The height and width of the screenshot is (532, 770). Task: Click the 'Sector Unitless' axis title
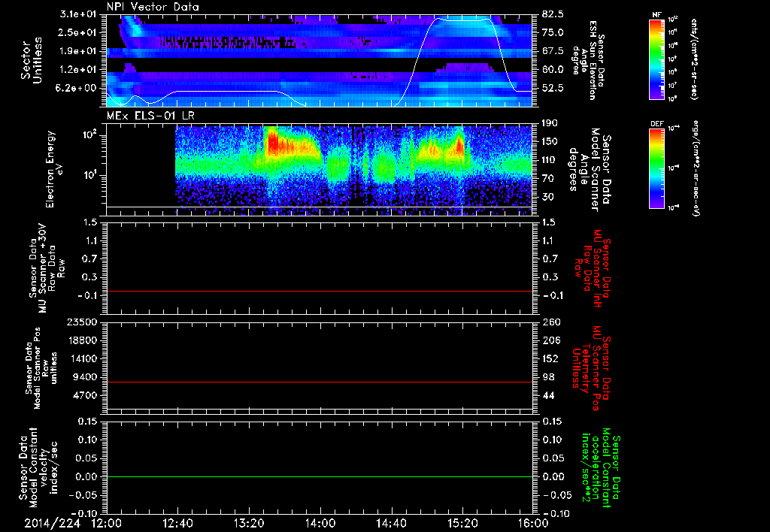click(x=32, y=60)
